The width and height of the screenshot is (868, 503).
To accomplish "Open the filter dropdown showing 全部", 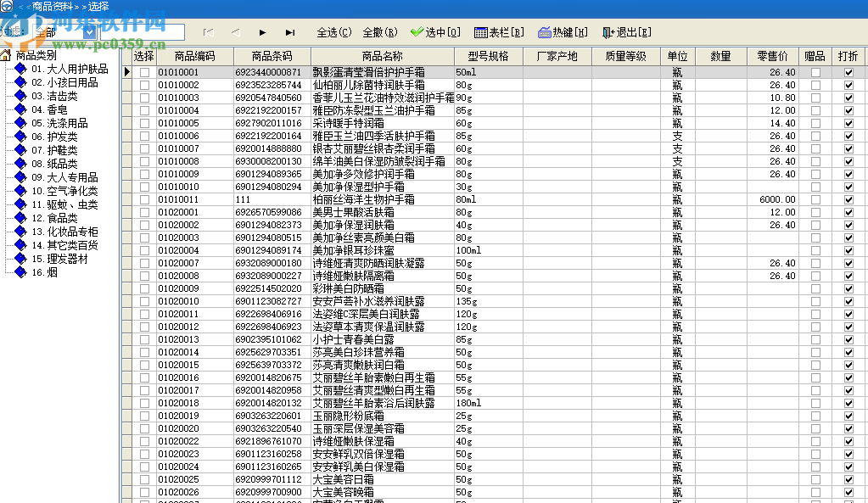I will (x=90, y=32).
